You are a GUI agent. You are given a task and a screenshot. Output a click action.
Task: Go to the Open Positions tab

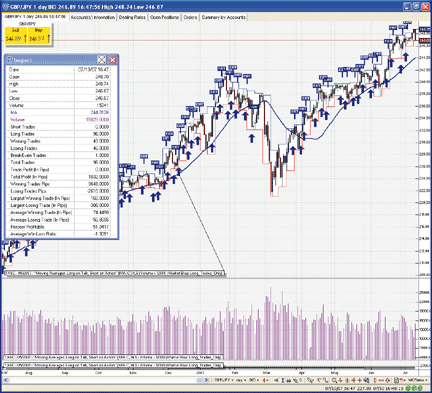pos(164,17)
